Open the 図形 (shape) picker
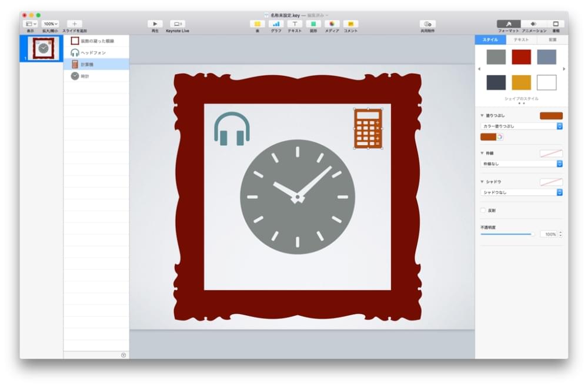Image resolution: width=588 pixels, height=387 pixels. 313,24
